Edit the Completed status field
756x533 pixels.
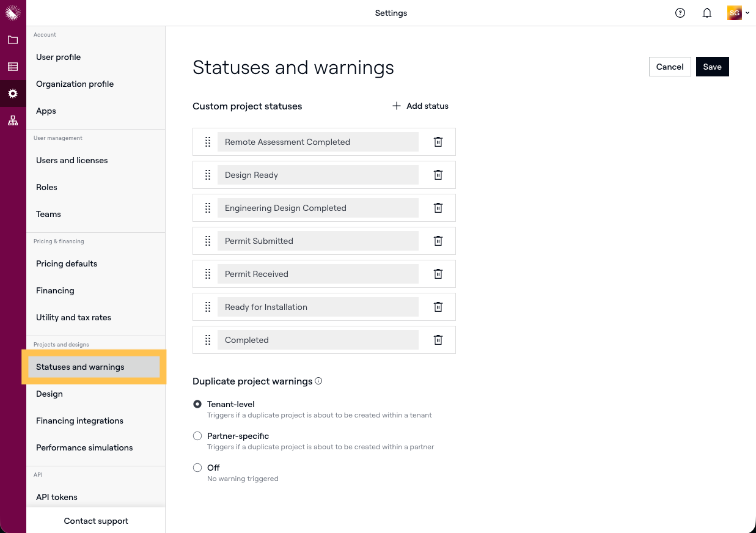pos(318,340)
